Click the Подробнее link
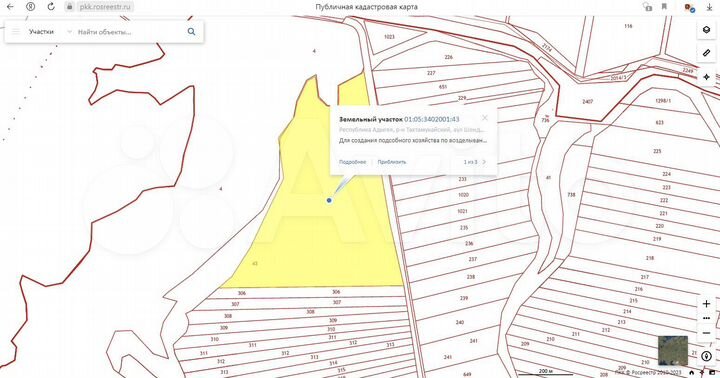Viewport: 720px width, 378px height. coord(353,162)
